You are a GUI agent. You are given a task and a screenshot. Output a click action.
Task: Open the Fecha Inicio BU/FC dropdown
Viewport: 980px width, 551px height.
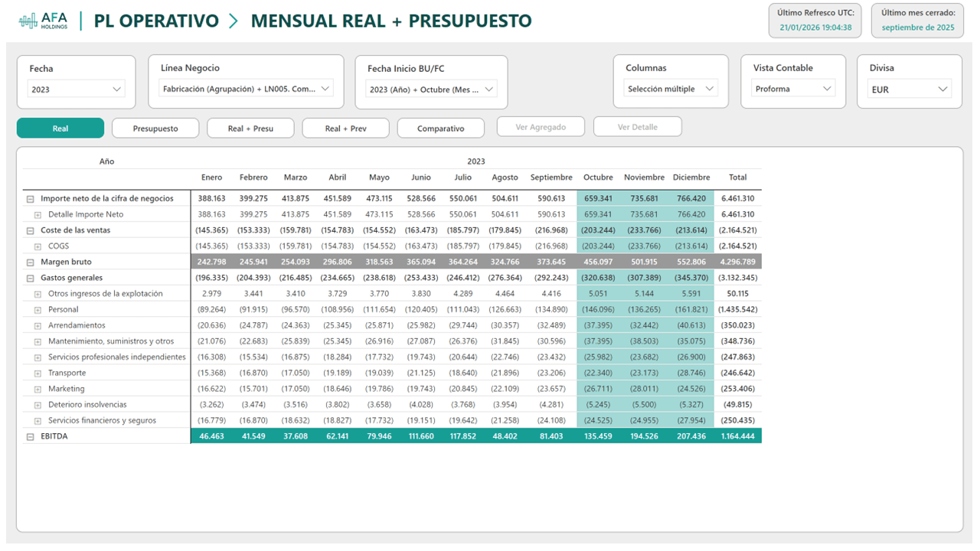coord(432,89)
